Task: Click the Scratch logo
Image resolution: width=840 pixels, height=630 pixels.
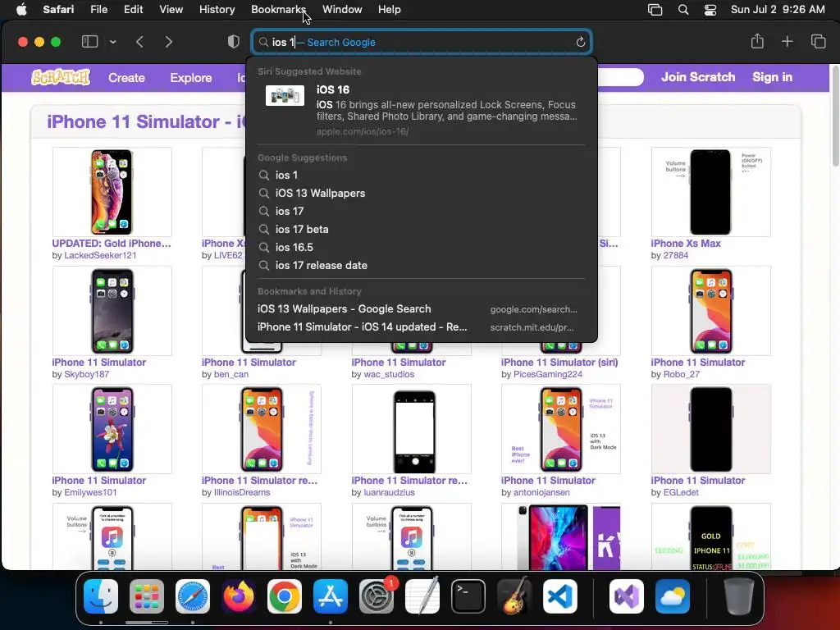Action: click(61, 77)
